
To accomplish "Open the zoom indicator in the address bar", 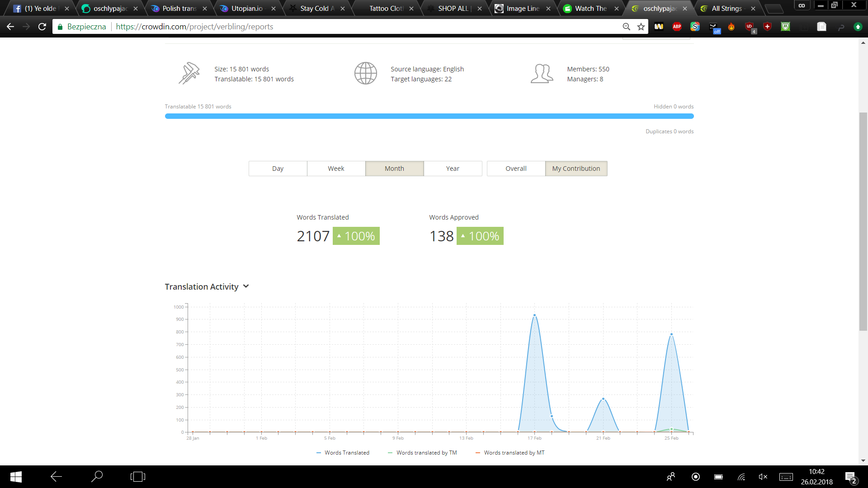I will click(x=627, y=27).
